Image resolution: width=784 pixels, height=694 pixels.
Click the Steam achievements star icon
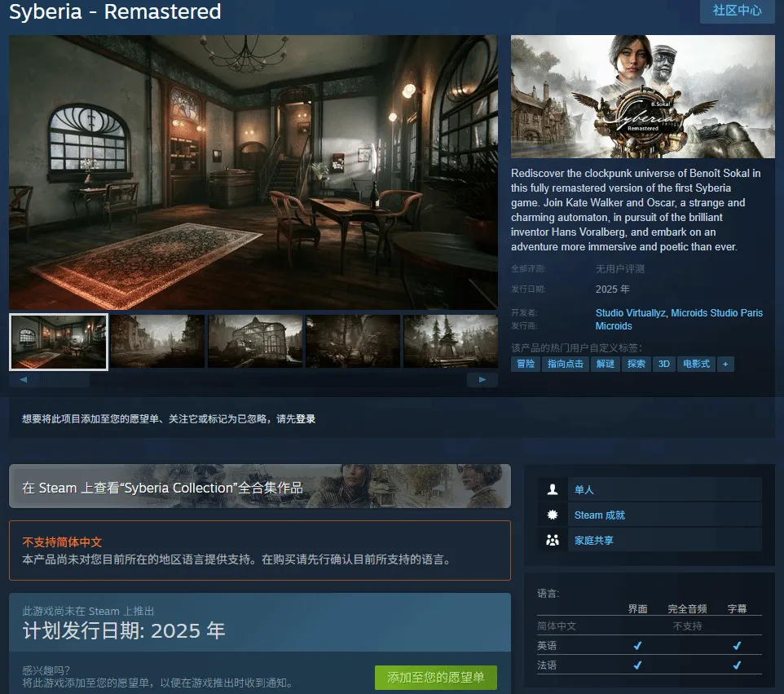553,515
